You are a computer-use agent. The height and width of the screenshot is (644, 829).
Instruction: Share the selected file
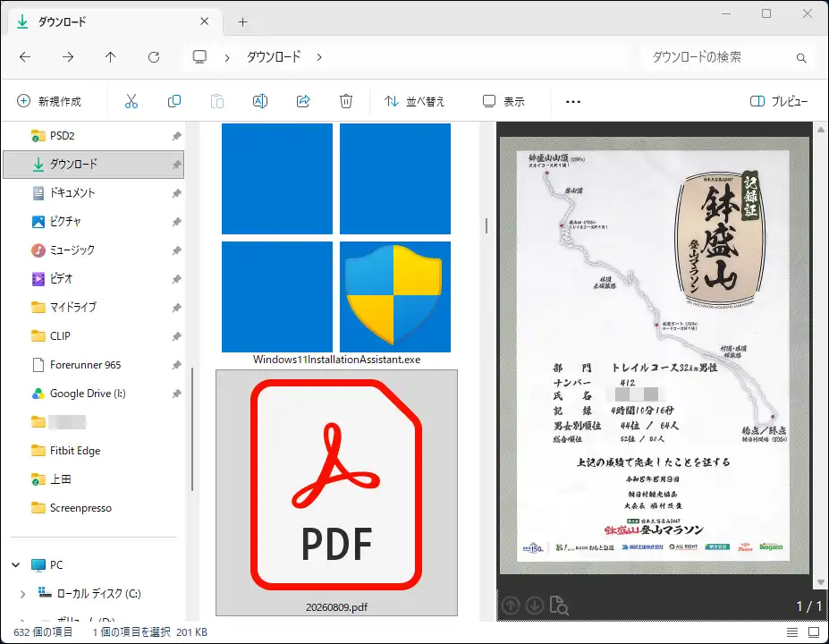click(x=303, y=101)
